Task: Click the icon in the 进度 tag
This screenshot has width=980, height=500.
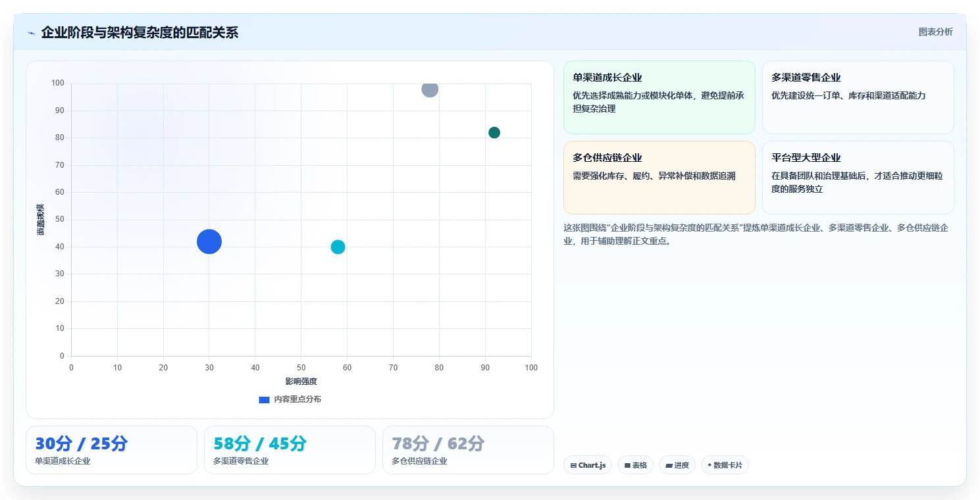Action: point(669,465)
